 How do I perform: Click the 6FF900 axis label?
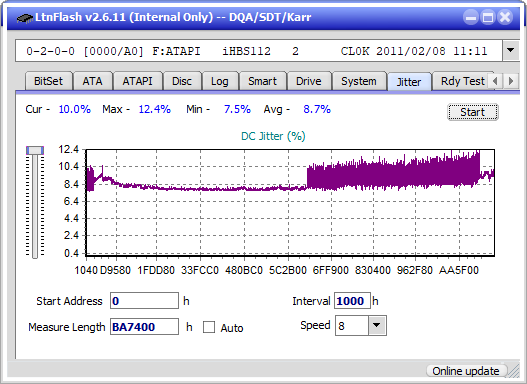coord(331,270)
